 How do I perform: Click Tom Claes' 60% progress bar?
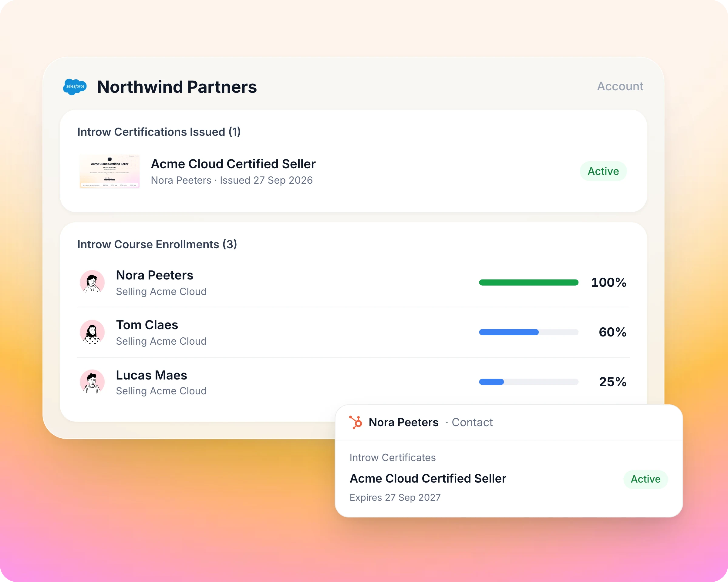tap(528, 332)
